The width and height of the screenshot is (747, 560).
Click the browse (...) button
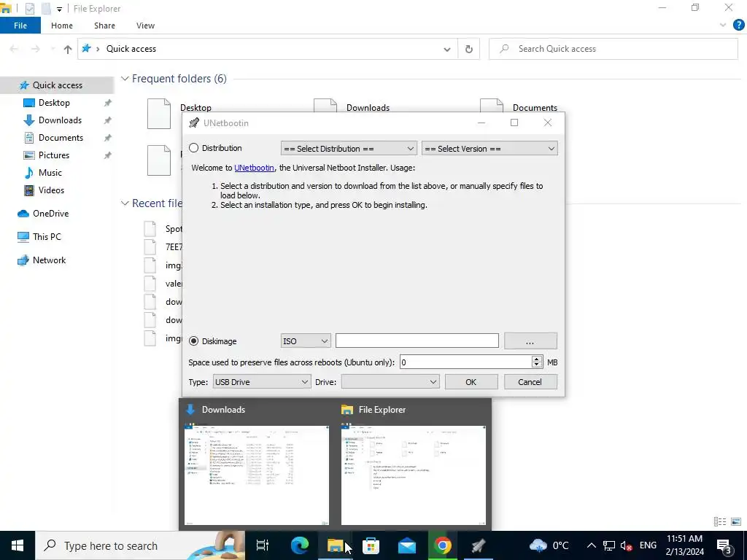click(530, 341)
